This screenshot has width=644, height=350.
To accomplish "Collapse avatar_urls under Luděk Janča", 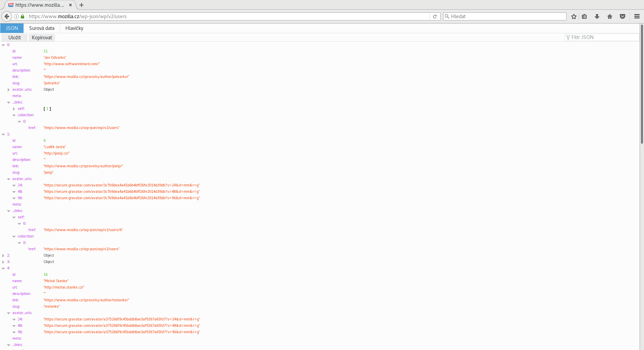I will pos(8,179).
